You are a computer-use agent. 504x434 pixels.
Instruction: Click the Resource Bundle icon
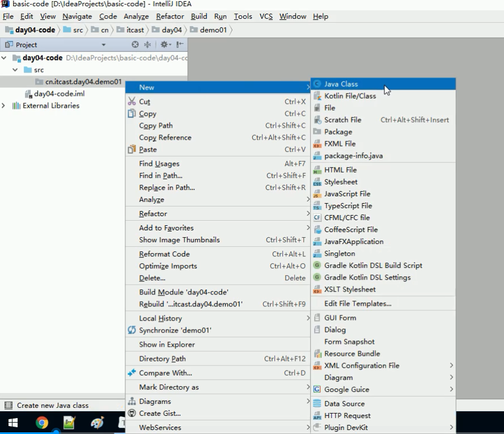pos(317,353)
